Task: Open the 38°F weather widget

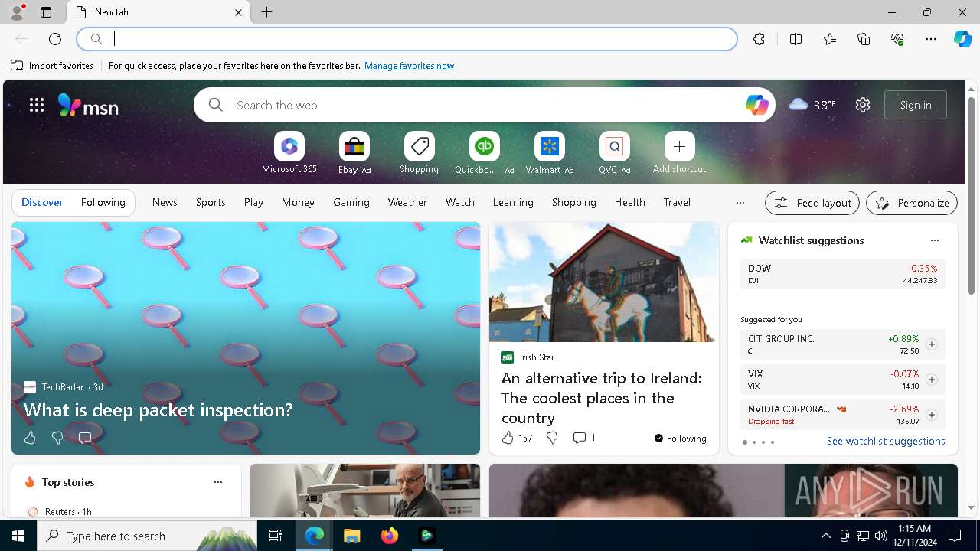Action: click(x=813, y=105)
